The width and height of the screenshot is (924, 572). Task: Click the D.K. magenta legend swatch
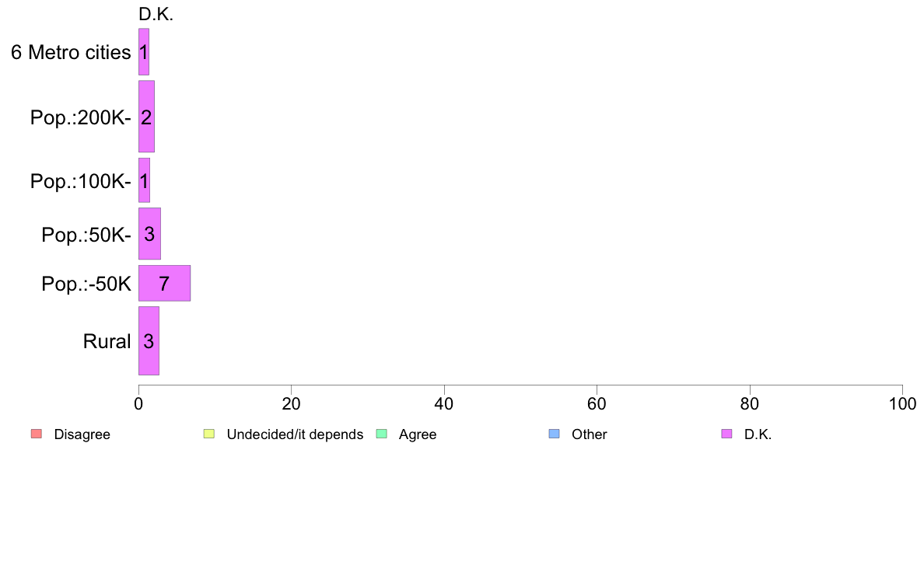tap(726, 434)
